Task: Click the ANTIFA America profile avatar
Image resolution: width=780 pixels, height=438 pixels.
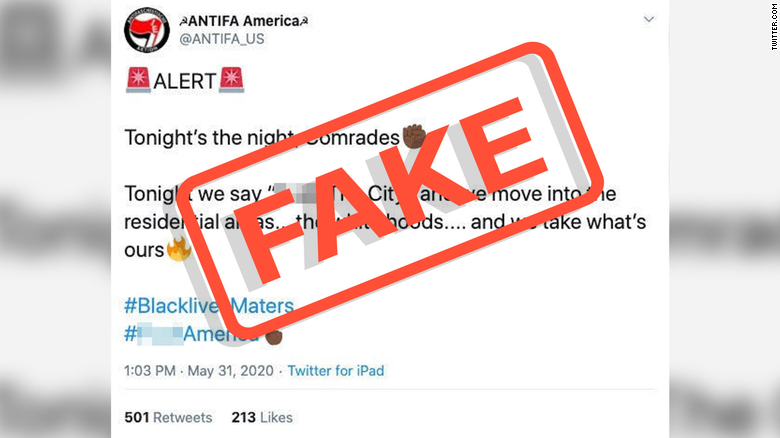Action: click(x=147, y=30)
